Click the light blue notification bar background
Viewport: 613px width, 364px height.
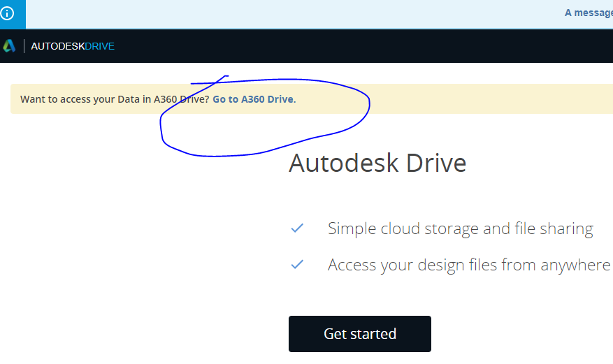click(x=280, y=13)
